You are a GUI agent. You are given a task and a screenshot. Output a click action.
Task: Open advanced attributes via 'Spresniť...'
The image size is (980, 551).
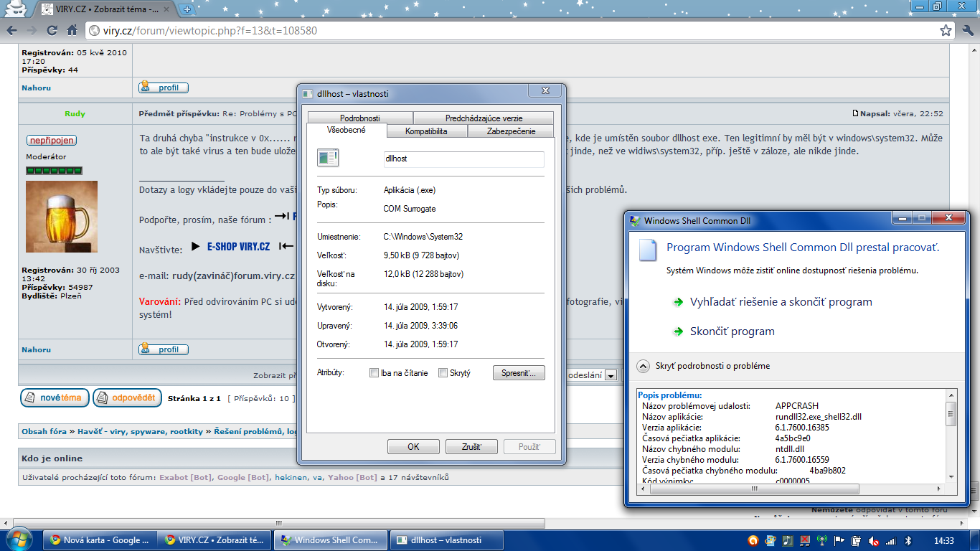pyautogui.click(x=519, y=373)
